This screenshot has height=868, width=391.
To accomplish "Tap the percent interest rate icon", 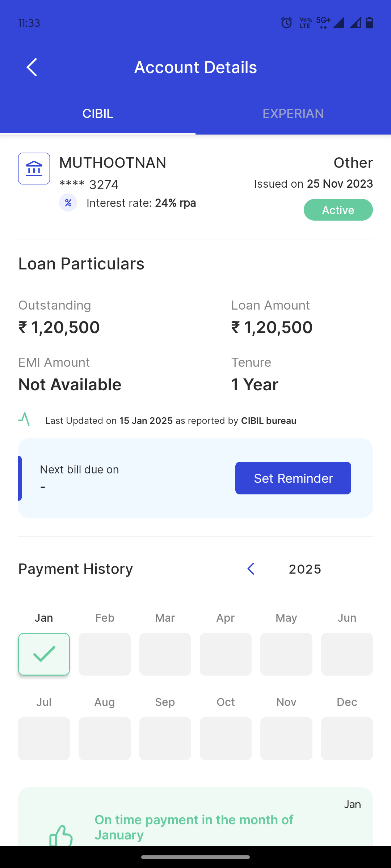I will tap(68, 203).
